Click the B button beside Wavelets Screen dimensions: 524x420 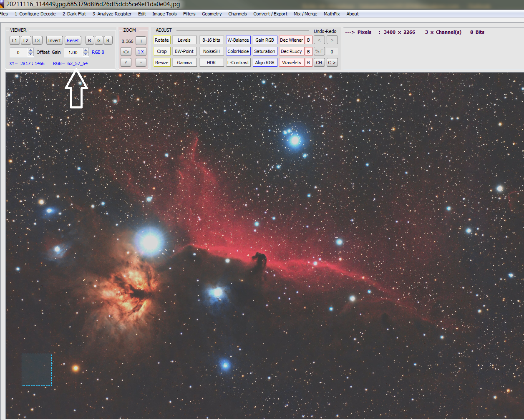click(309, 63)
